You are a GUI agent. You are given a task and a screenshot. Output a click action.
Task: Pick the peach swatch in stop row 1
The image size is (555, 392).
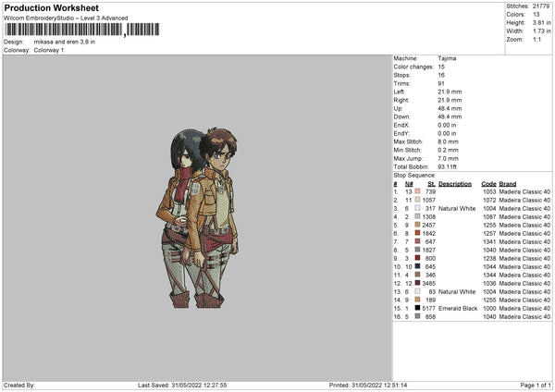[x=418, y=191]
